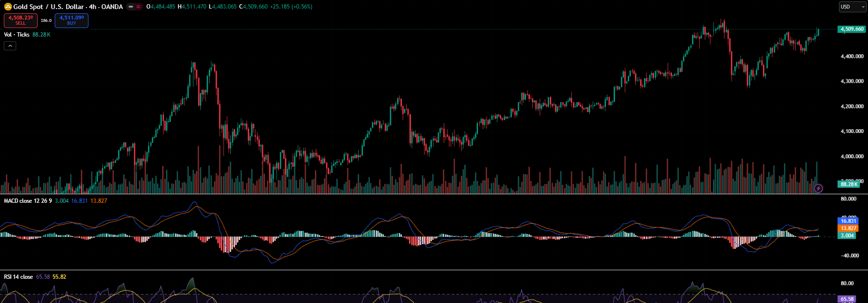Screen dimensions: 868x303
Task: Click the current price label 4,509.660
Action: click(x=851, y=29)
